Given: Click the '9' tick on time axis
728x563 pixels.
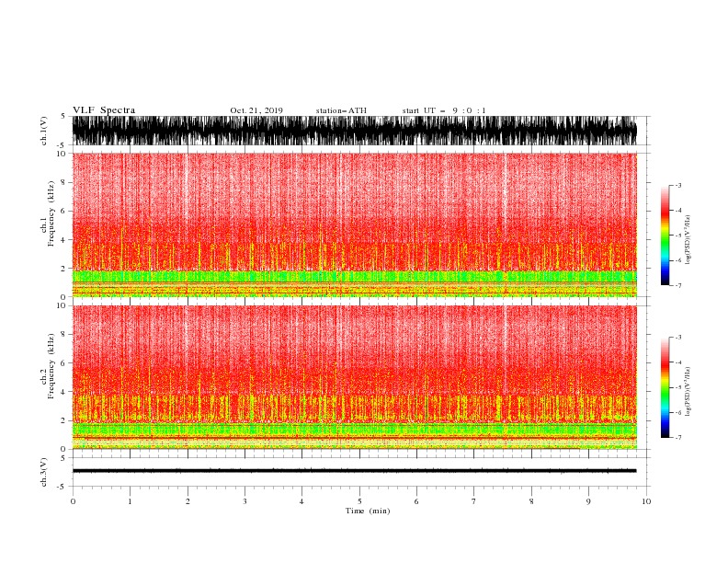Looking at the screenshot, I should [x=588, y=501].
